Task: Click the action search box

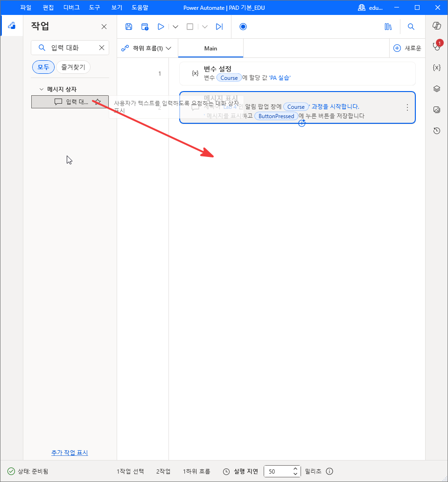Action: [70, 48]
